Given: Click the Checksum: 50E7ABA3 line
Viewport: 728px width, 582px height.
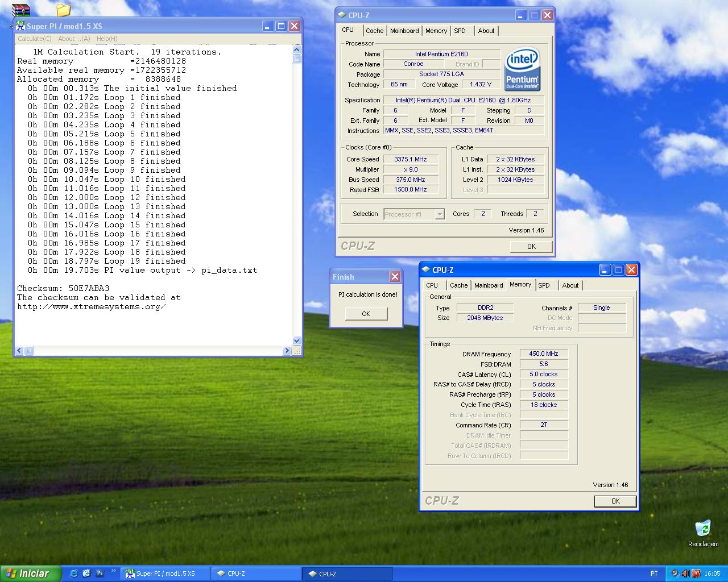Looking at the screenshot, I should tap(63, 288).
